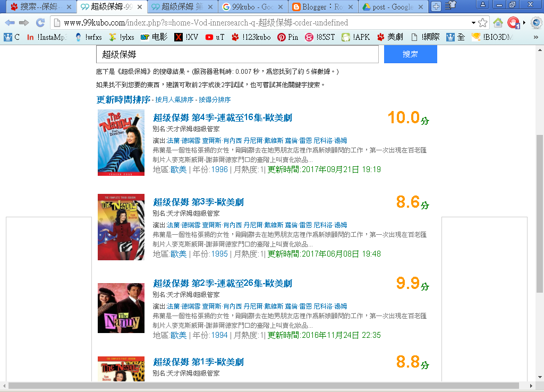Open the address bar history dropdown arrow

point(473,23)
